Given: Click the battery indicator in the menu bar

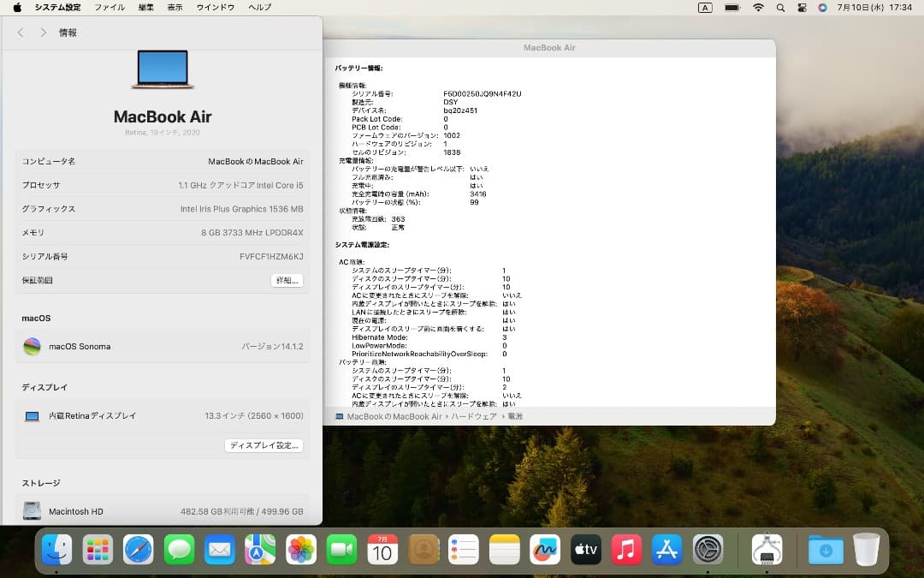Looking at the screenshot, I should 731,7.
